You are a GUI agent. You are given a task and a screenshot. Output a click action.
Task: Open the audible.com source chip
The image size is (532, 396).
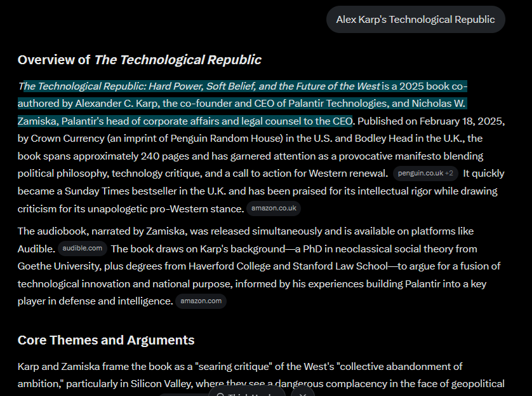[83, 249]
